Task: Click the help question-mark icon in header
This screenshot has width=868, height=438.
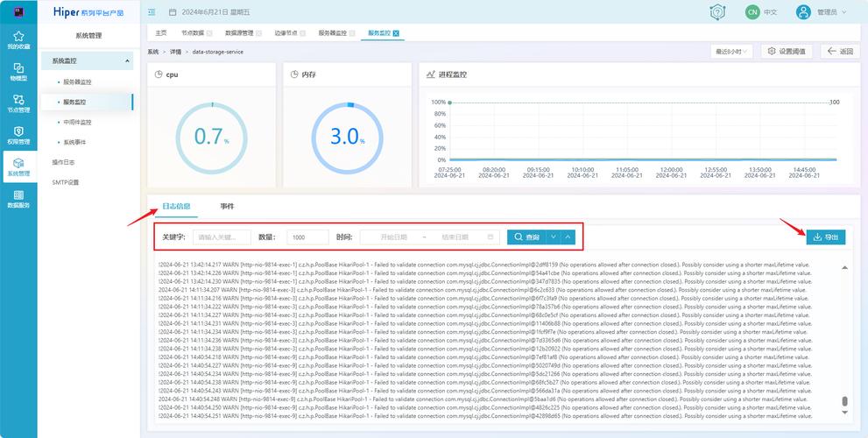Action: click(x=717, y=12)
